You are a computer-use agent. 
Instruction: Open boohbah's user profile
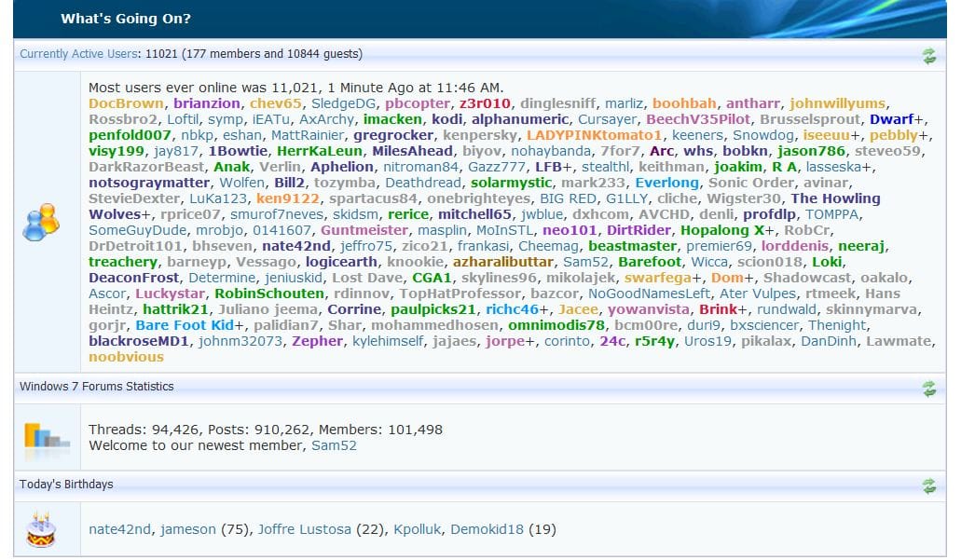pyautogui.click(x=684, y=103)
